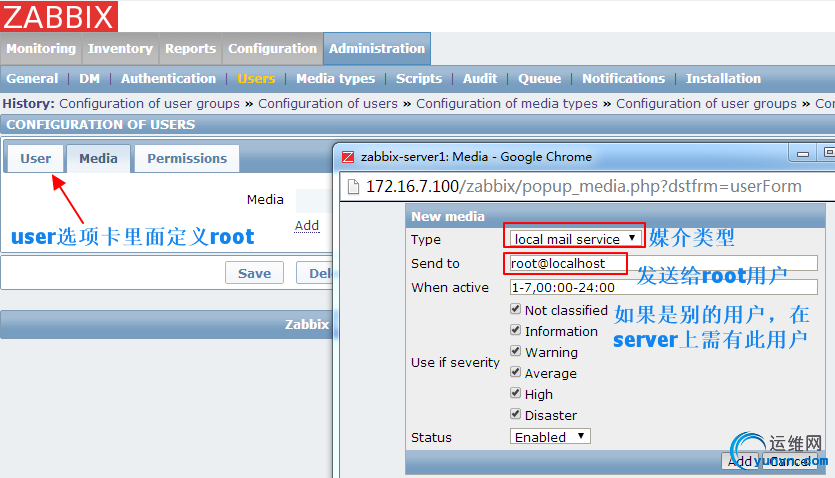Open history link Configuration of users
The image size is (835, 478).
coord(328,104)
